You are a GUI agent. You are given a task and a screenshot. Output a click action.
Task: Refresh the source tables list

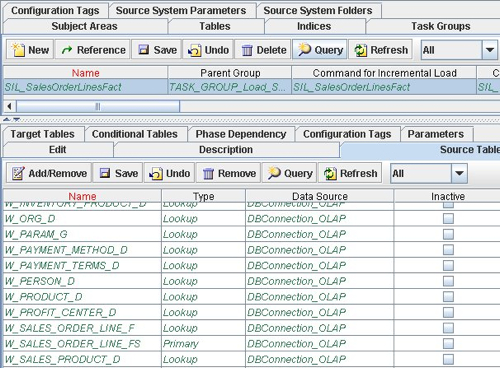350,173
